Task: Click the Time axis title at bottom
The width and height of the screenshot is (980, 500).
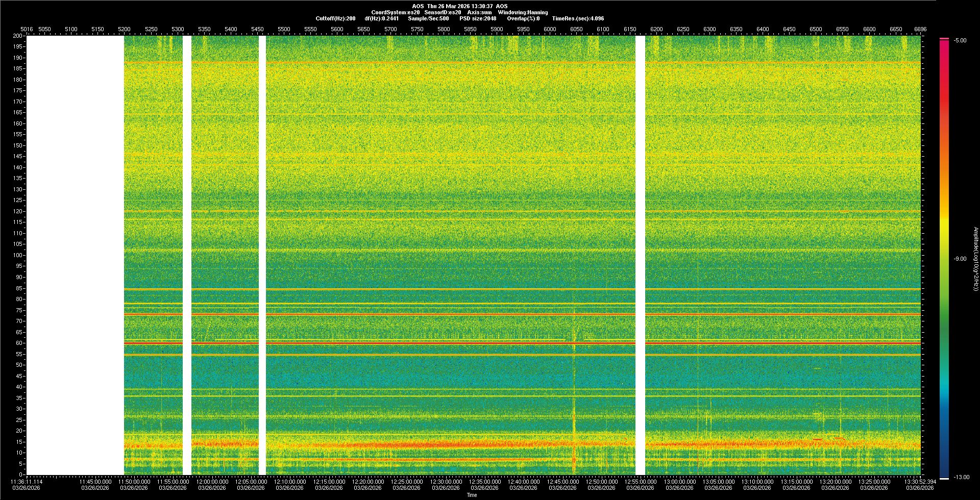Action: tap(472, 495)
